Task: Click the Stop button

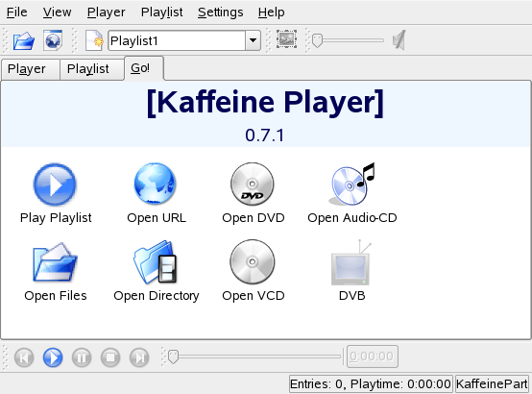Action: click(x=110, y=357)
